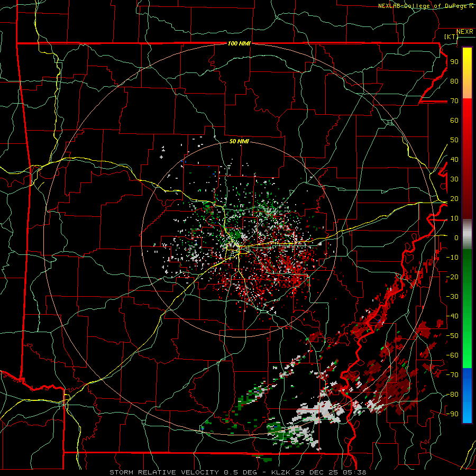Image resolution: width=476 pixels, height=476 pixels.
Task: Click the [KT] units label above the colorbar
Action: click(451, 36)
